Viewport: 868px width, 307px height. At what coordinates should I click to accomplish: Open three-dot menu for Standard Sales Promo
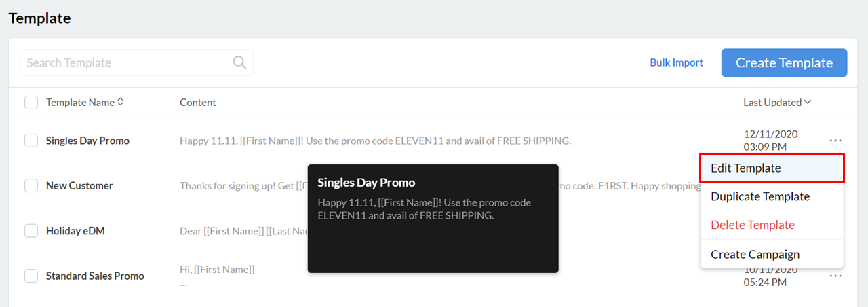point(835,276)
